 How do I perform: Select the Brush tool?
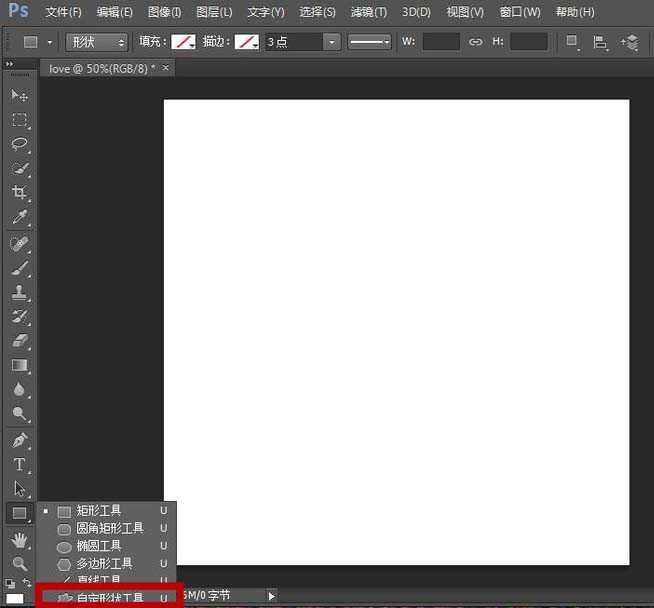pyautogui.click(x=19, y=268)
